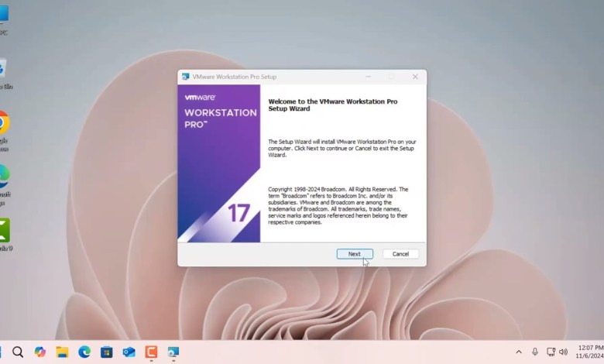
Task: Cancel the VMware Workstation Pro setup
Action: 400,254
